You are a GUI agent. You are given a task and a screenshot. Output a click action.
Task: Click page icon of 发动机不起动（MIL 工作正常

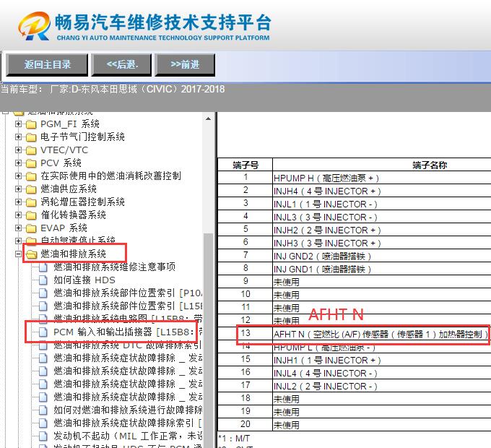pyautogui.click(x=43, y=436)
